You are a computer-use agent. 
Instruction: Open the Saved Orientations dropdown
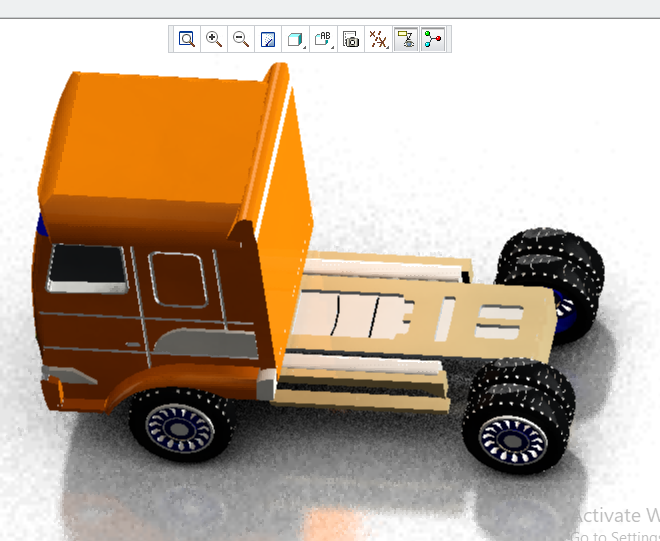click(323, 39)
